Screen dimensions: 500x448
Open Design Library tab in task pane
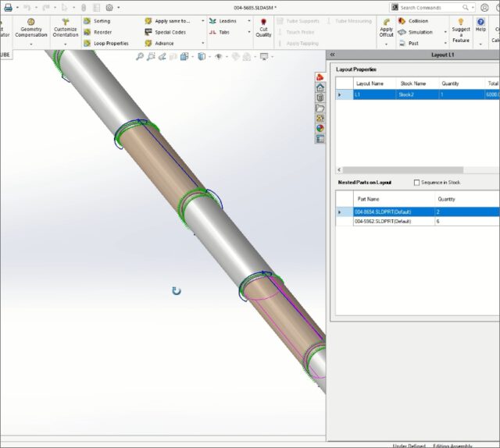(320, 98)
